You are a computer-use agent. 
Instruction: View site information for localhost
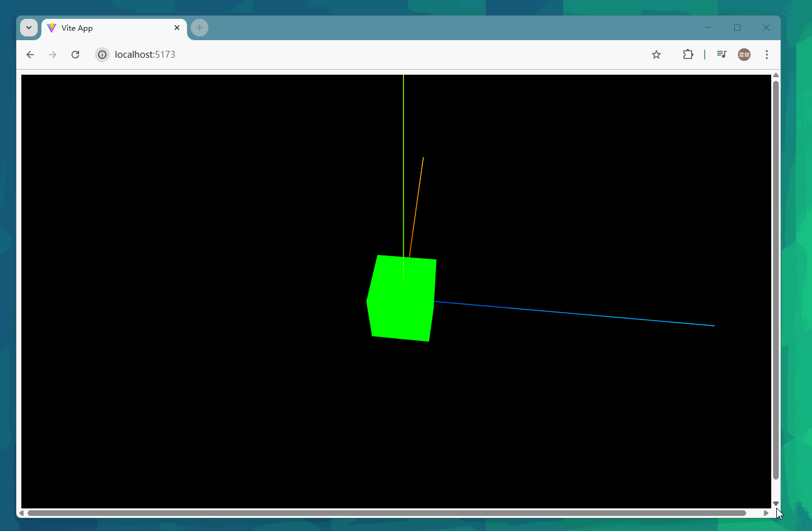point(102,55)
